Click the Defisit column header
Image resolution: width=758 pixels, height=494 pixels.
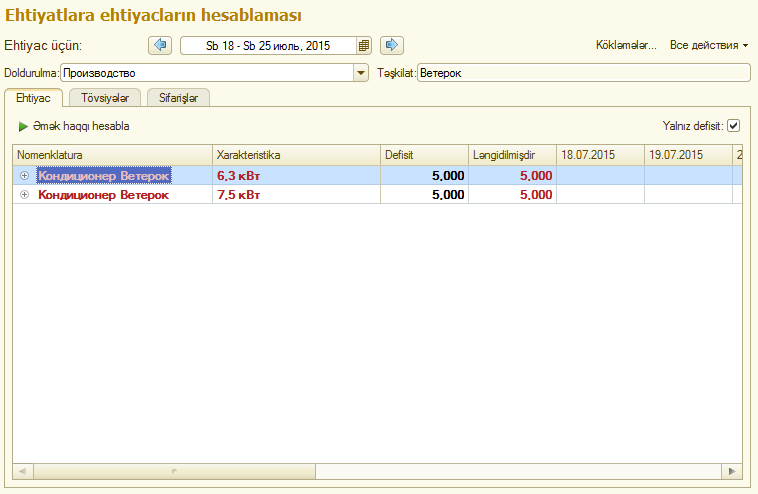click(424, 155)
